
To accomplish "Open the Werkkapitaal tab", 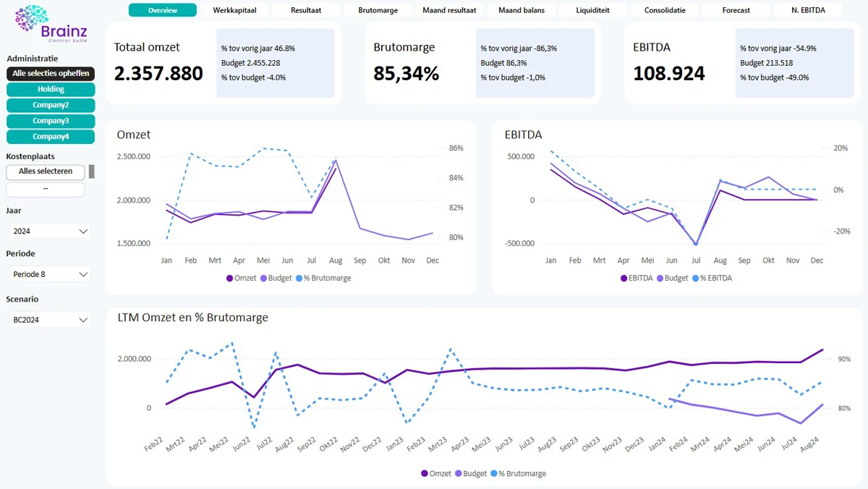I will 239,10.
